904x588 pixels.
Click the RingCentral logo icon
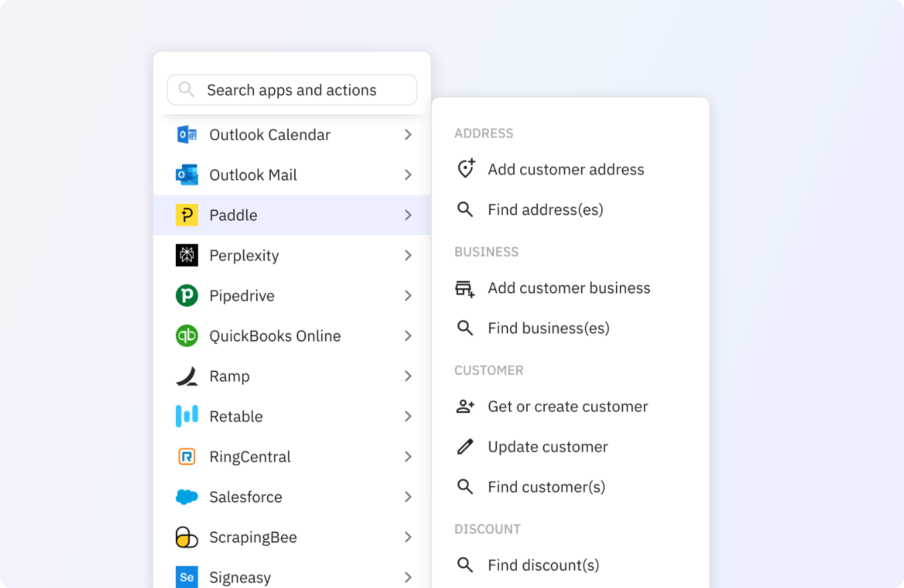click(x=187, y=456)
